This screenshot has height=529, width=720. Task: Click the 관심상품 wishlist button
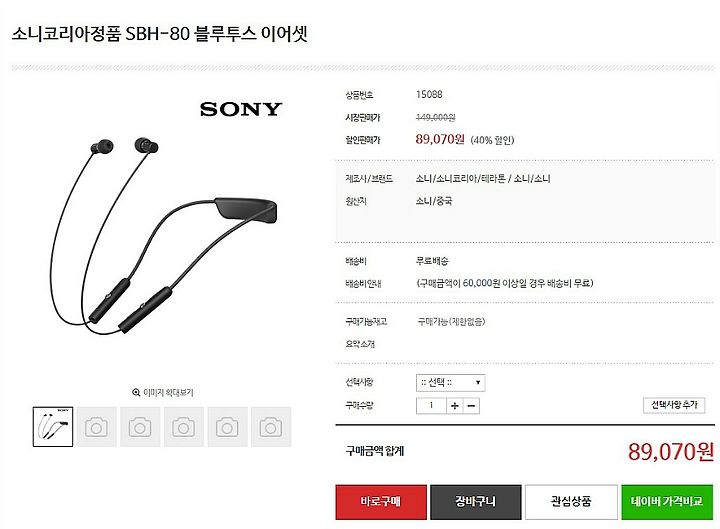(x=571, y=502)
